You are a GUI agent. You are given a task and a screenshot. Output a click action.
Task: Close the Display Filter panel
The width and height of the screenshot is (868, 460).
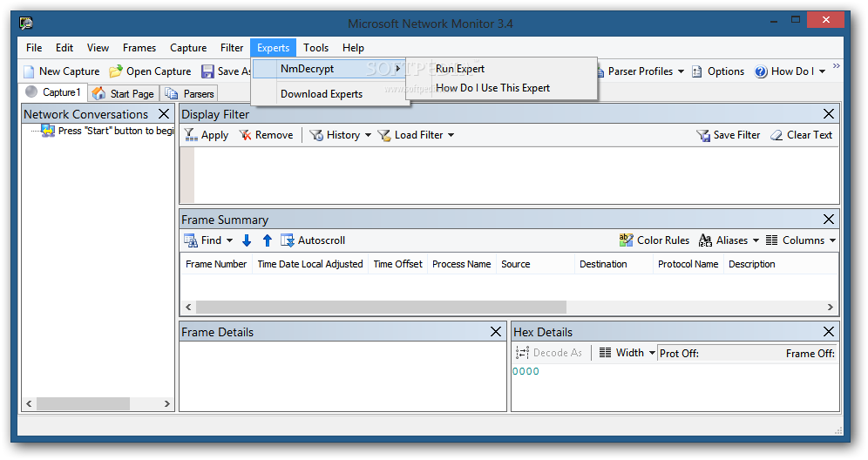[829, 114]
